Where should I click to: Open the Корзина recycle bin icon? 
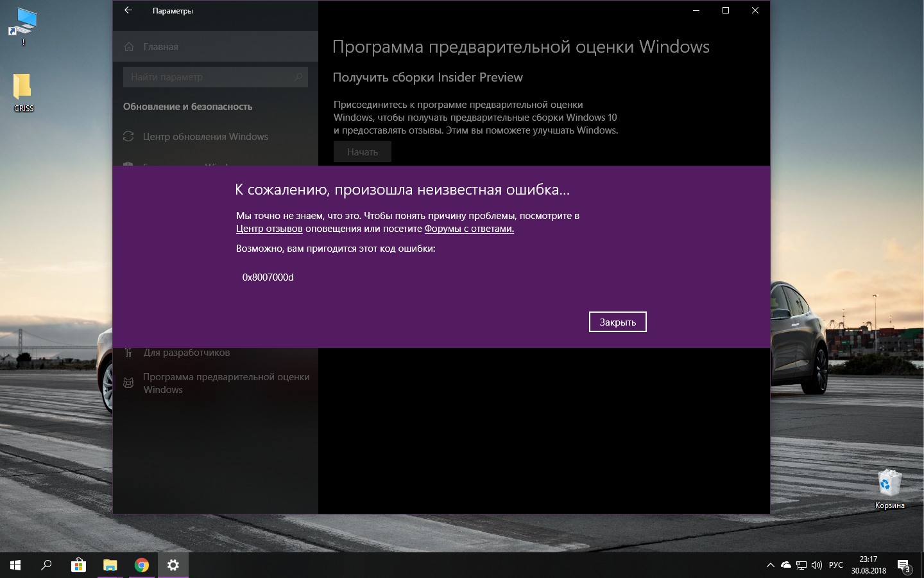pyautogui.click(x=890, y=489)
